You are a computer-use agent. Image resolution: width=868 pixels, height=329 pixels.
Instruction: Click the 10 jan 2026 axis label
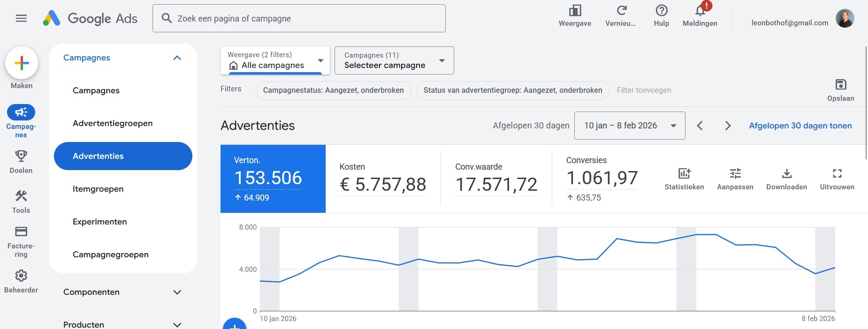click(x=278, y=319)
